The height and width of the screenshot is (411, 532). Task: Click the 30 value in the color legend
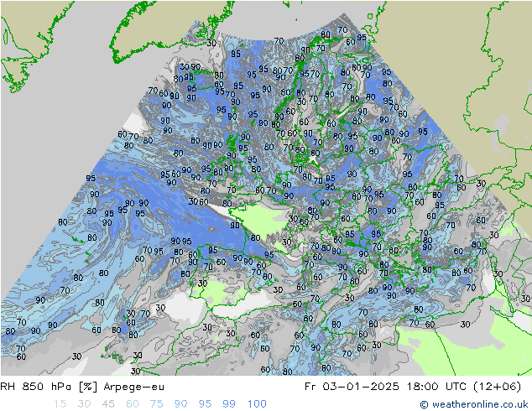coord(84,404)
